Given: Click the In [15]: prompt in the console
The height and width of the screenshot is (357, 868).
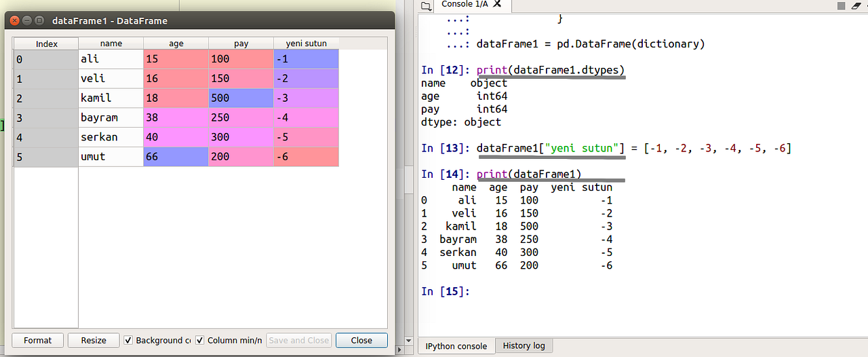Looking at the screenshot, I should (x=445, y=291).
